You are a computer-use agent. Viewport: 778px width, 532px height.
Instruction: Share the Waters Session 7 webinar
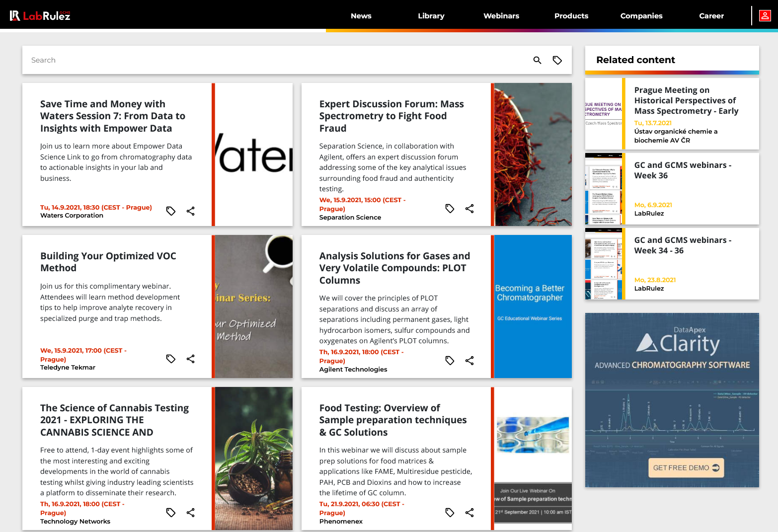tap(191, 211)
